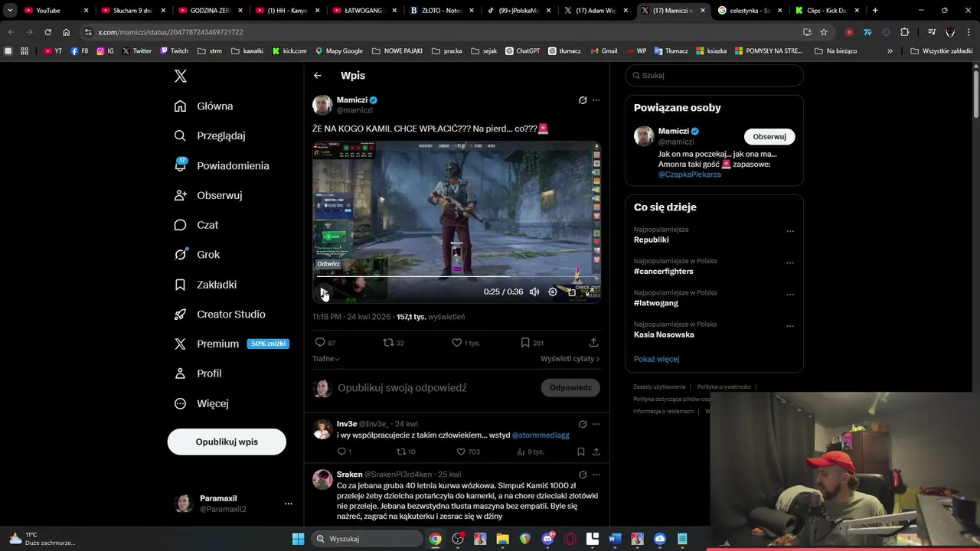Click Wyświetl cytaty link
The height and width of the screenshot is (551, 980).
click(570, 358)
